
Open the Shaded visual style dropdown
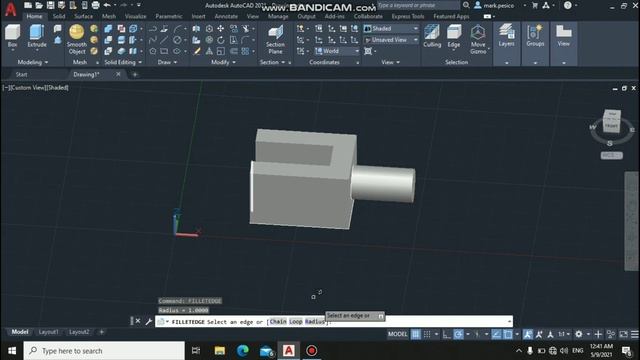(391, 29)
